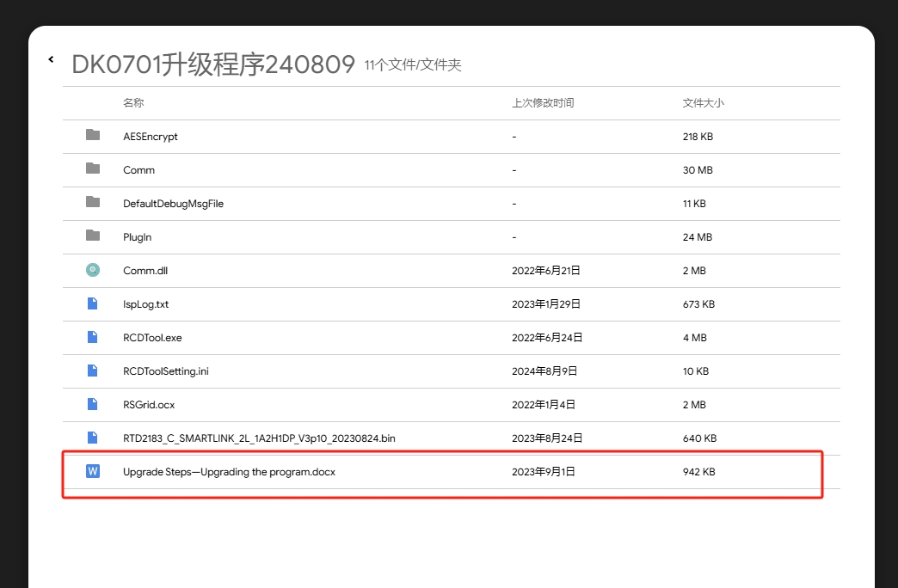Click the 218 KB size of AESEncrypt
This screenshot has width=898, height=588.
(x=698, y=137)
